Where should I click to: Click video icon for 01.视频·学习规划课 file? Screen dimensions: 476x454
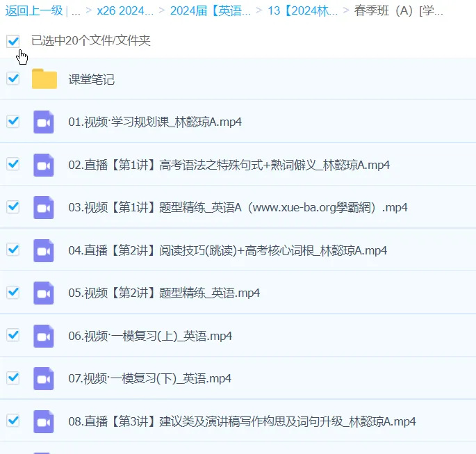click(44, 122)
